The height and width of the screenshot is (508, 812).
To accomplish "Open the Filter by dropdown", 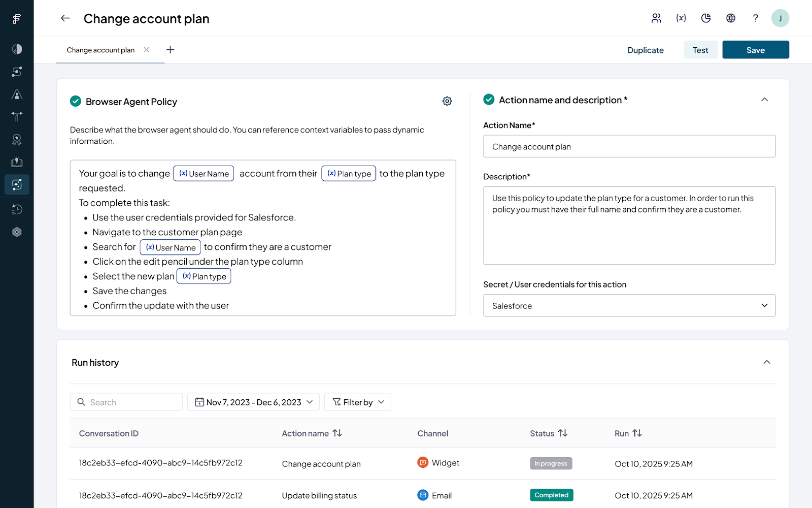I will pos(358,402).
